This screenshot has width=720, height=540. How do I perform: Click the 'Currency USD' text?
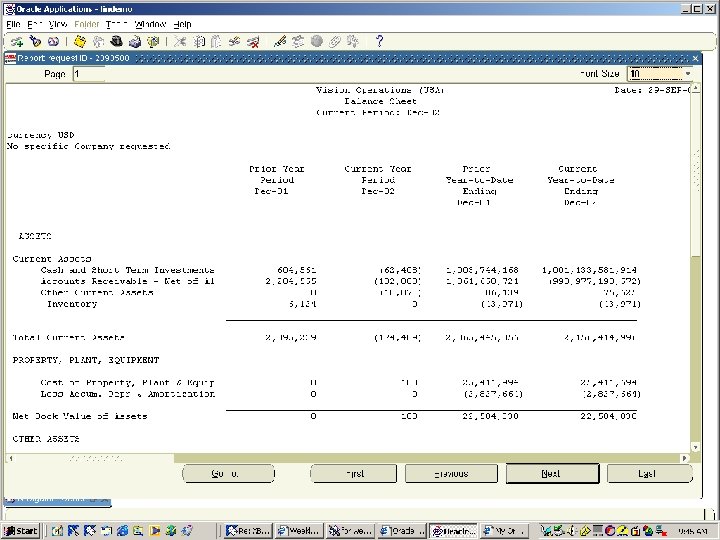pyautogui.click(x=40, y=135)
